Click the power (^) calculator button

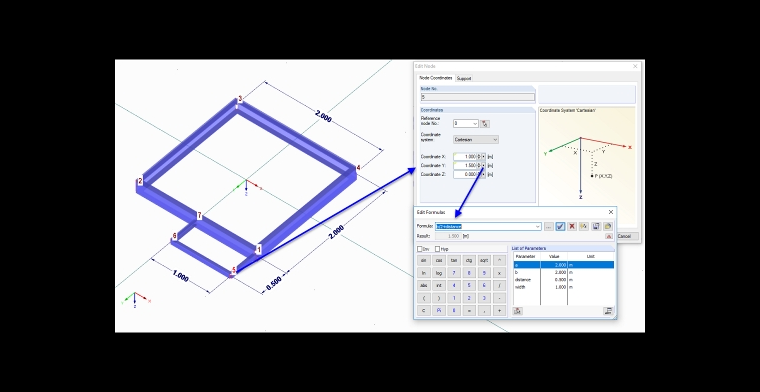499,261
